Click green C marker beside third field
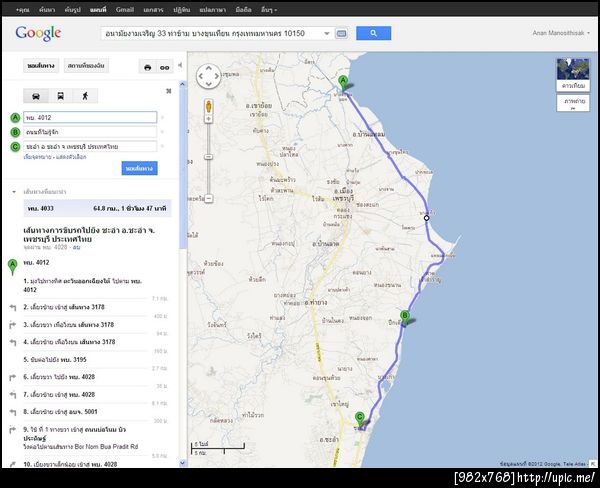 15,147
